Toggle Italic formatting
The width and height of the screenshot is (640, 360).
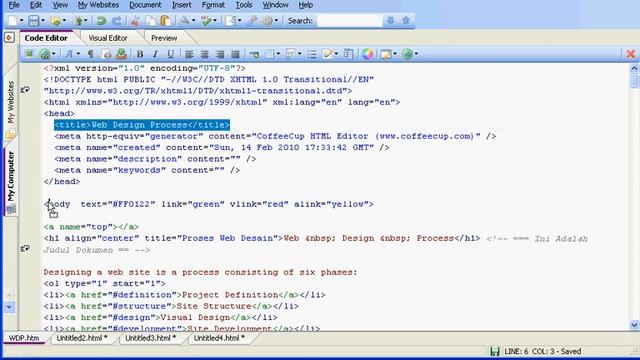click(x=155, y=54)
